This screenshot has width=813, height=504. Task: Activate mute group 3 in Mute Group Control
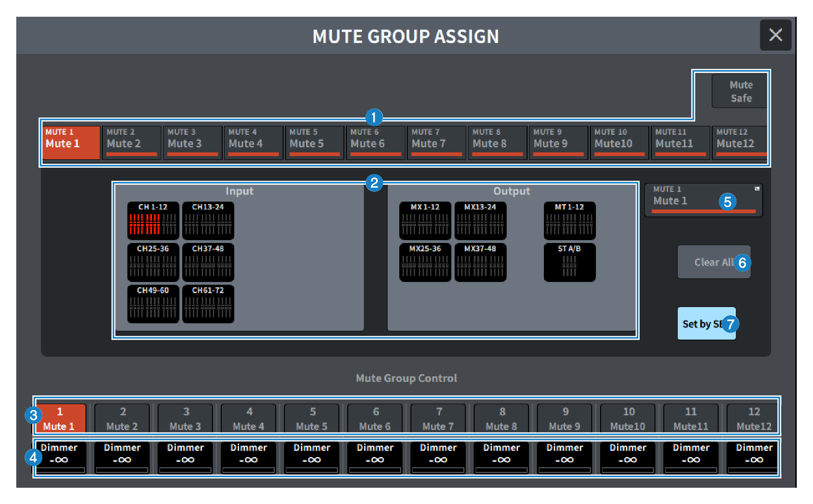click(185, 418)
